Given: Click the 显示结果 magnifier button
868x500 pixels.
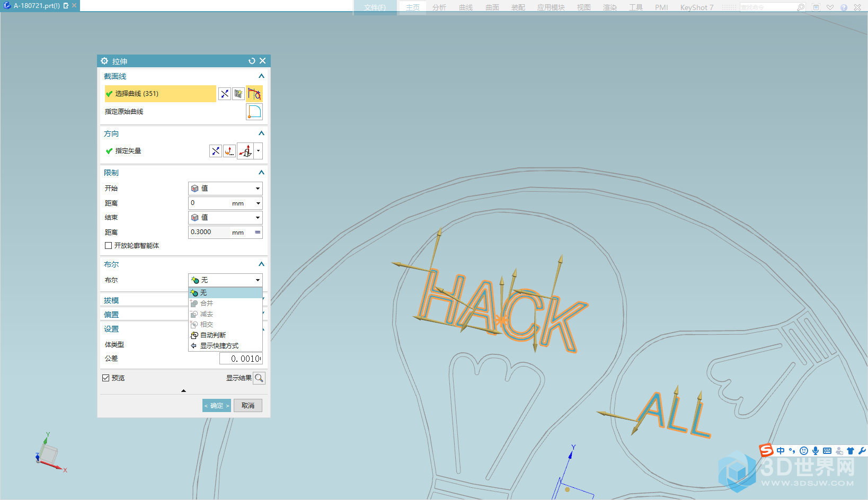Looking at the screenshot, I should click(259, 378).
